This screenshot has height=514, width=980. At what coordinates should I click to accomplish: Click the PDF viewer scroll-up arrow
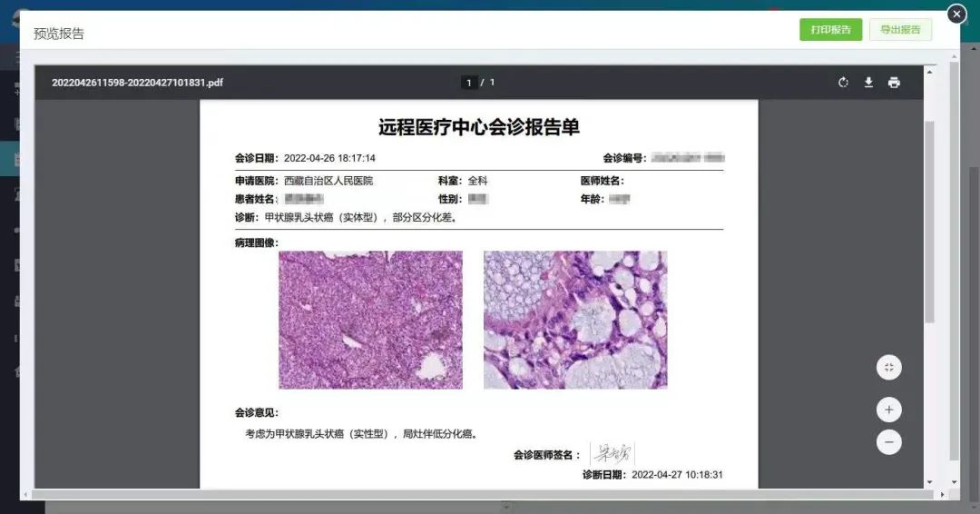tap(929, 70)
